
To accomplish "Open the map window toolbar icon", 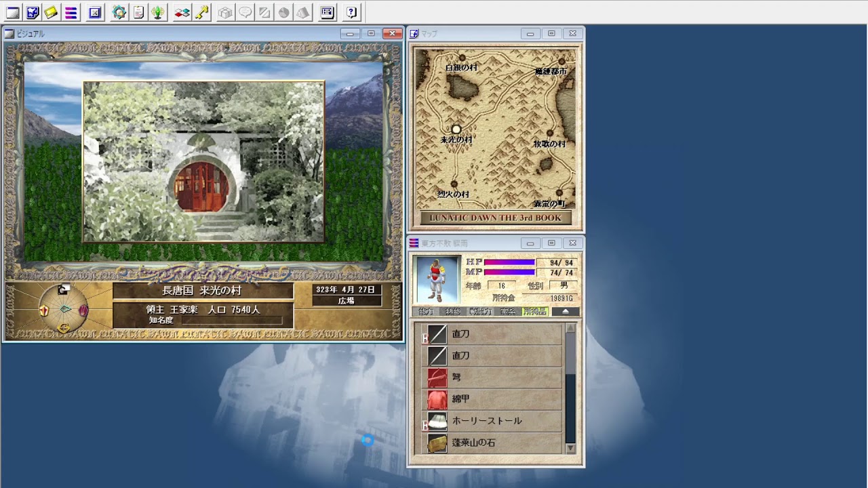I will point(32,12).
